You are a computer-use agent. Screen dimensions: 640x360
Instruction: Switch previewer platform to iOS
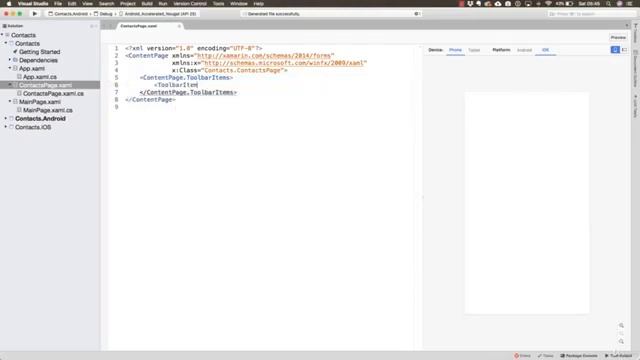point(545,50)
